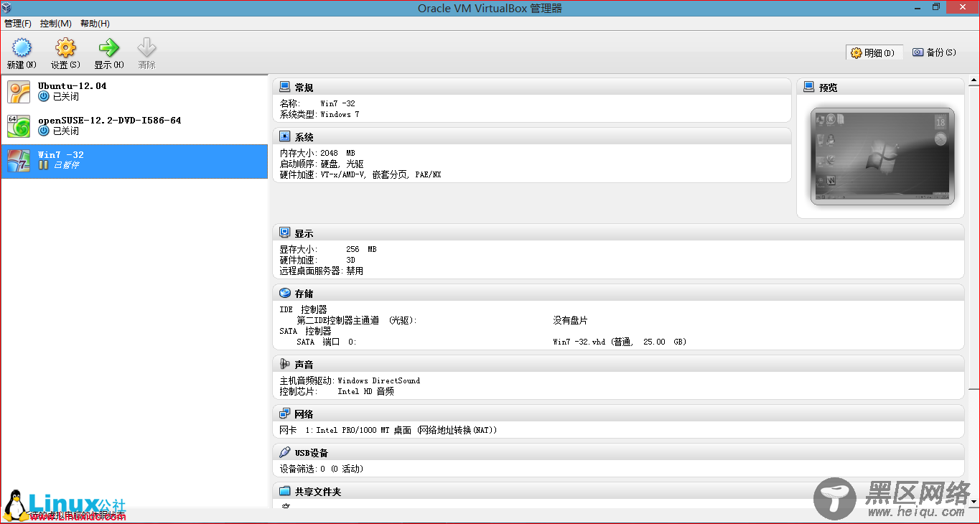Screen dimensions: 980x524
Task: Click the 共享文件夹 section title
Action: tap(318, 492)
